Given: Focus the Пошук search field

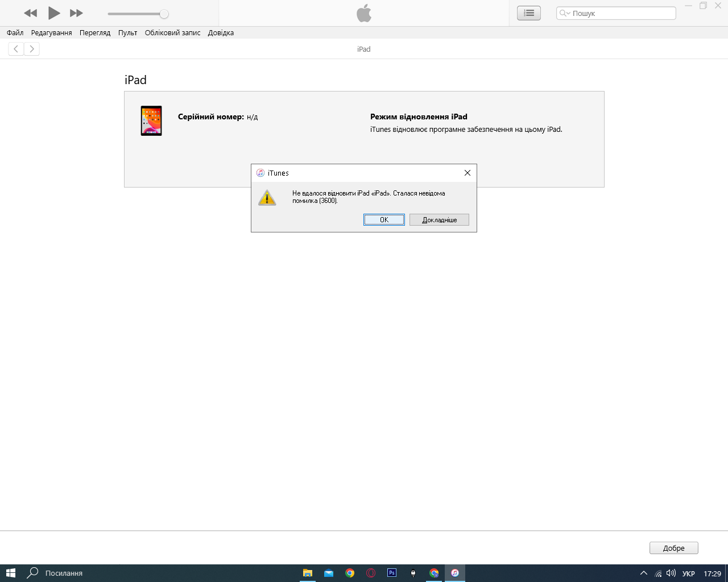Looking at the screenshot, I should (x=616, y=13).
